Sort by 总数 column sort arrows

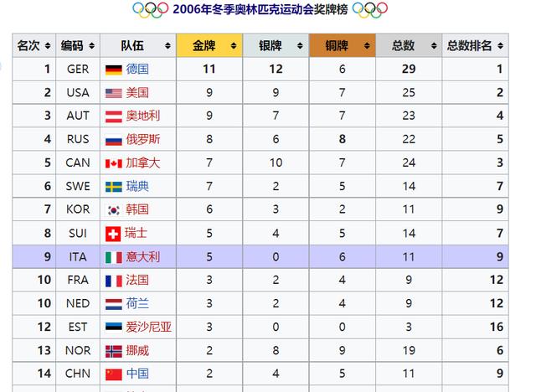(434, 45)
